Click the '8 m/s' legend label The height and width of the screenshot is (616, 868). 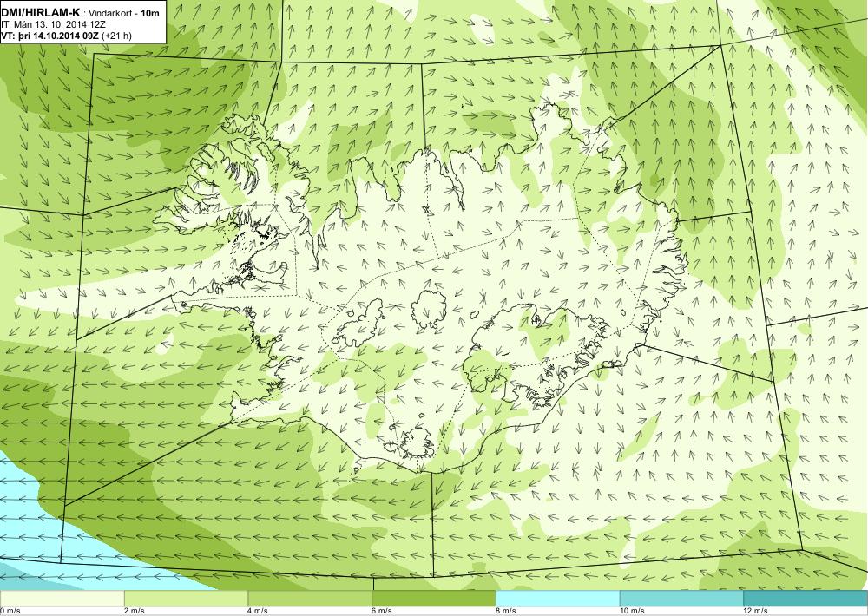pyautogui.click(x=506, y=611)
